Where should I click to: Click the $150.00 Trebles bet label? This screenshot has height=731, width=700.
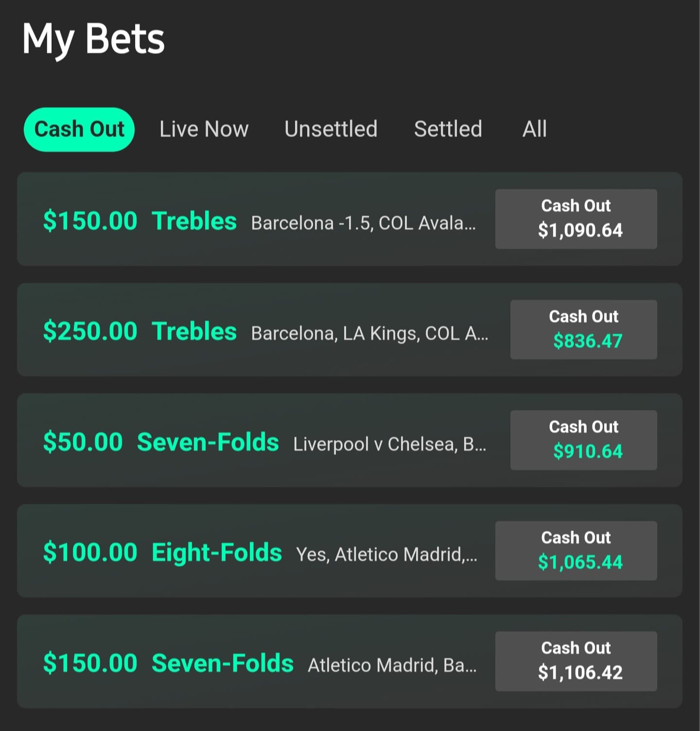(140, 221)
